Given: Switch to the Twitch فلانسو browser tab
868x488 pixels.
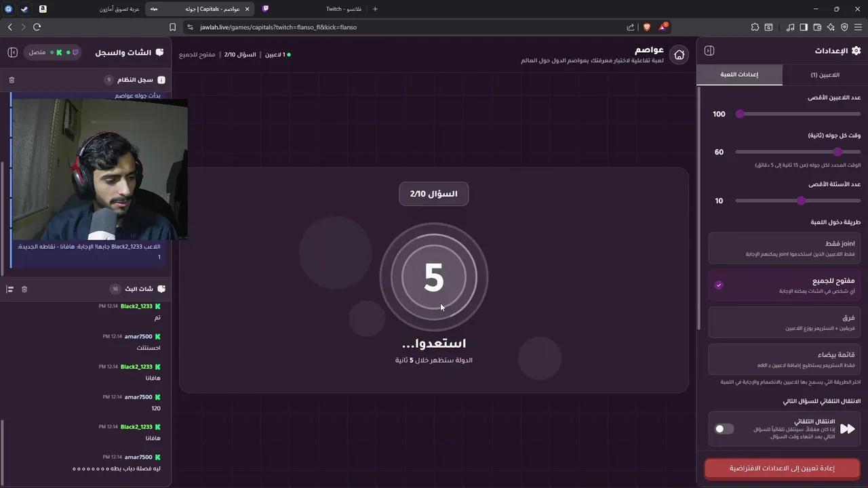Looking at the screenshot, I should coord(312,9).
